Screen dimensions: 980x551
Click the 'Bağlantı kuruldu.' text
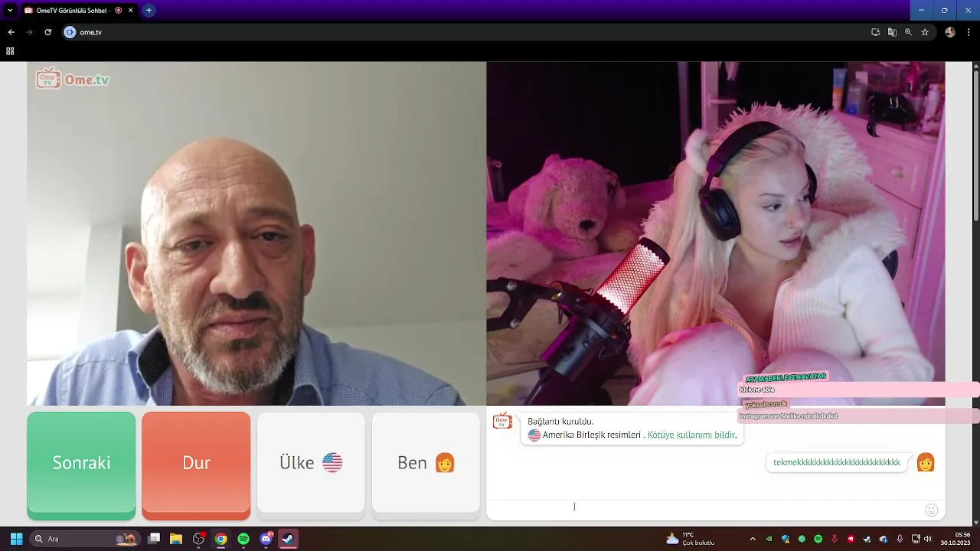560,422
